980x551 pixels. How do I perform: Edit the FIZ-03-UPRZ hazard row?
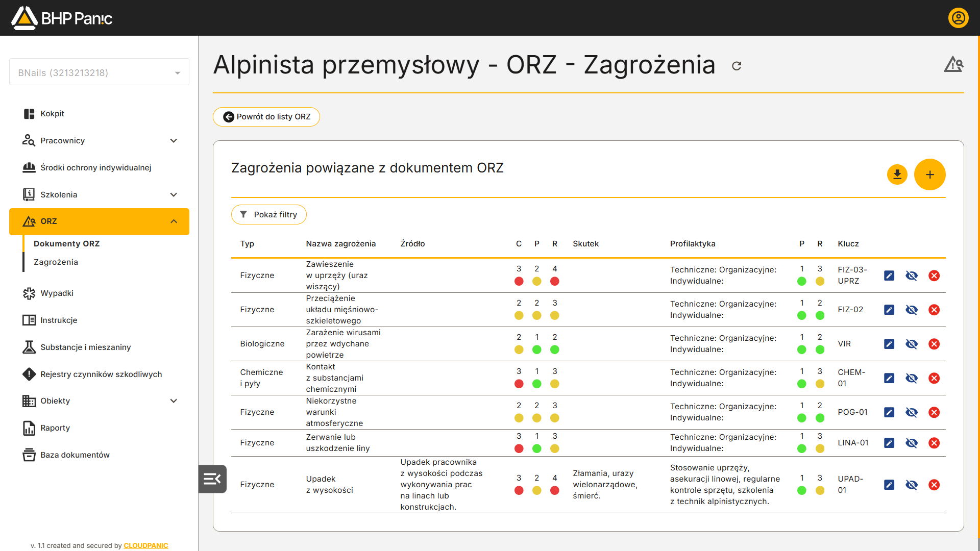point(889,275)
